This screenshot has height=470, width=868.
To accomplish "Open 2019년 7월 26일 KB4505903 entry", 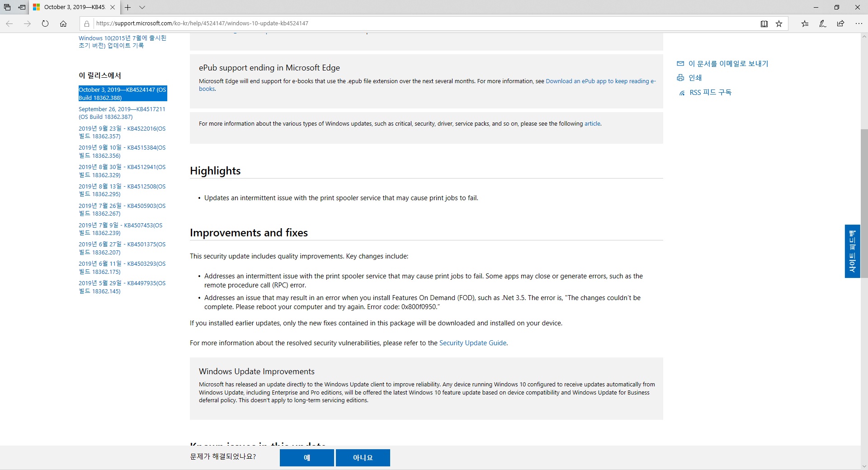I will 122,210.
